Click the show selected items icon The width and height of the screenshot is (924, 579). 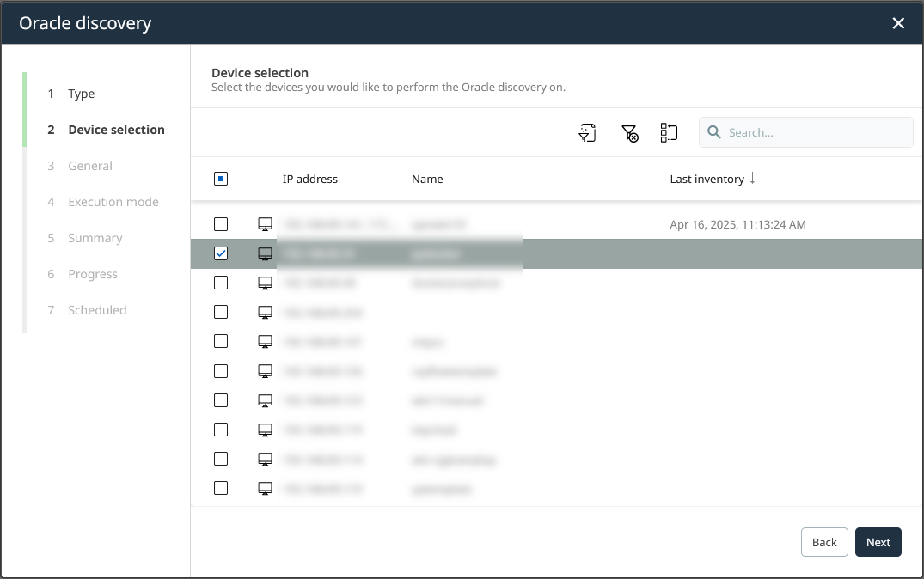669,132
